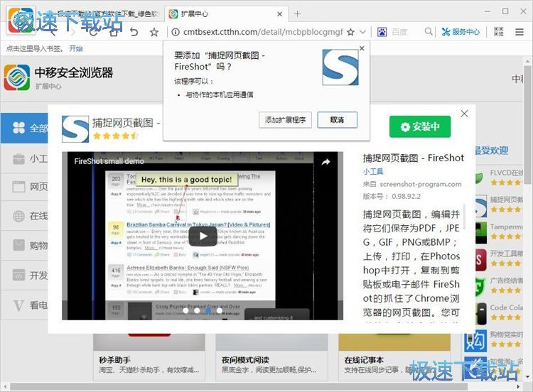The width and height of the screenshot is (533, 392).
Task: Select the 网页 sidebar category
Action: coord(24,187)
